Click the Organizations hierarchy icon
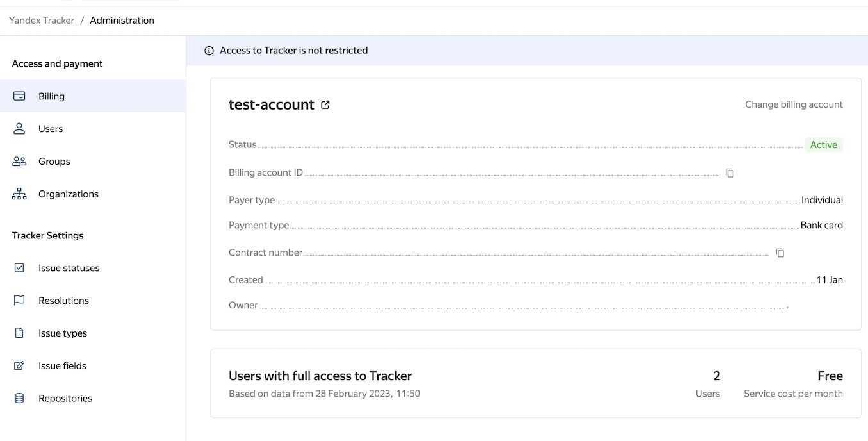 pyautogui.click(x=19, y=194)
